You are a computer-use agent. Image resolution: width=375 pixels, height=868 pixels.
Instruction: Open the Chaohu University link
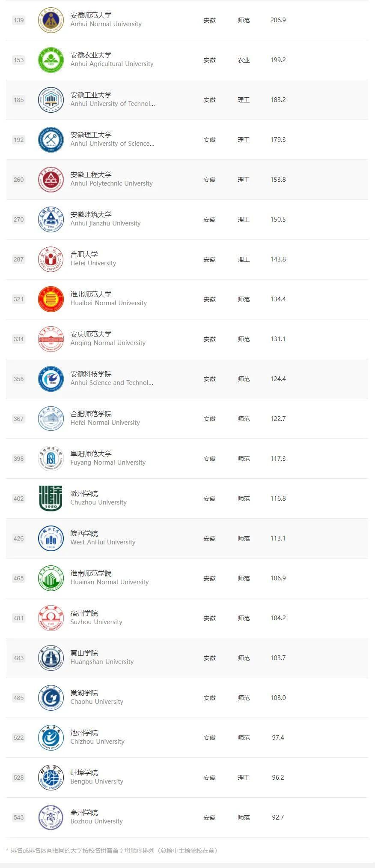(97, 702)
